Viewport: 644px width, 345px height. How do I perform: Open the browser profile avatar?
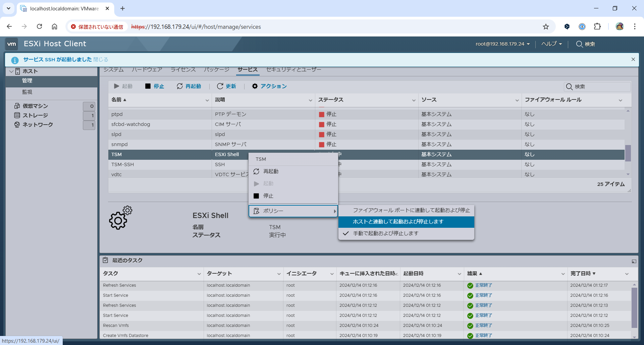point(620,26)
